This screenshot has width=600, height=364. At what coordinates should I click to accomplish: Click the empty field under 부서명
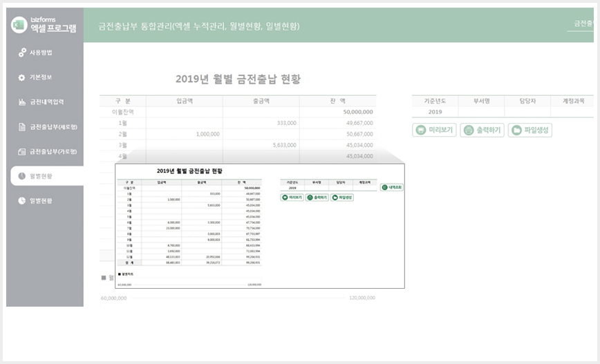[481, 112]
